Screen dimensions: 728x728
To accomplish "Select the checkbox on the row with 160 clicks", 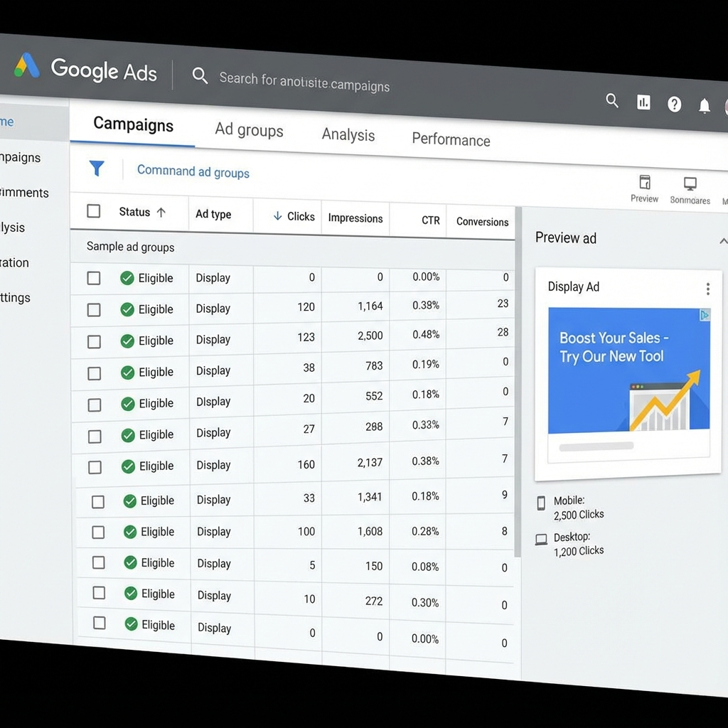I will click(x=95, y=467).
